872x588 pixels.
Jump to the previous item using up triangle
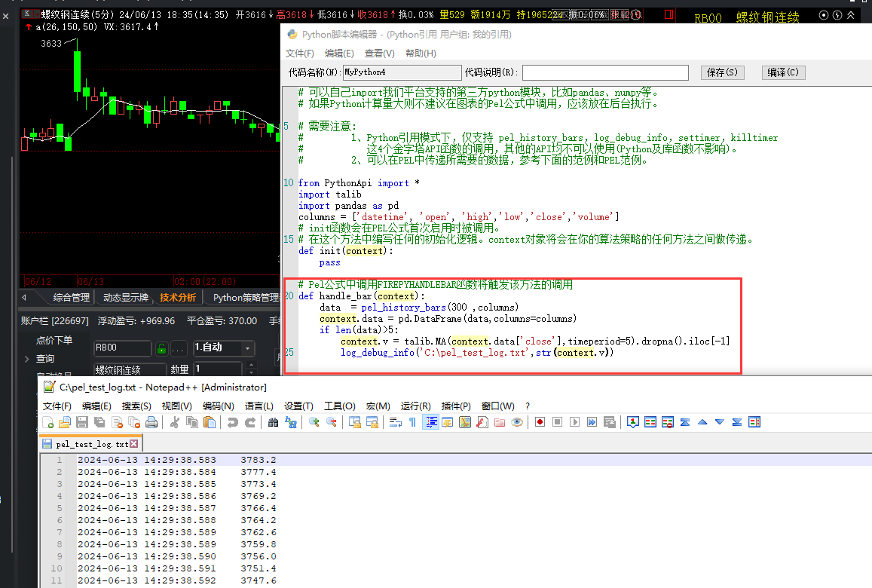pos(702,422)
